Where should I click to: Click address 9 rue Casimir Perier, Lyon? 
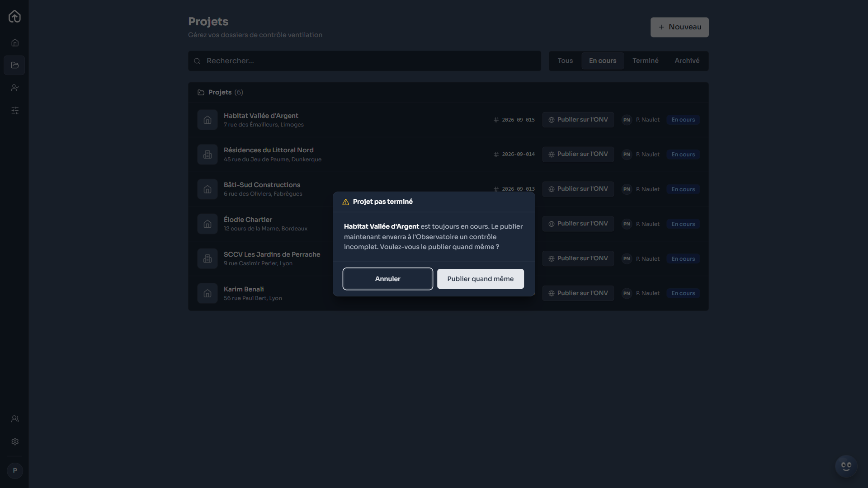coord(258,263)
